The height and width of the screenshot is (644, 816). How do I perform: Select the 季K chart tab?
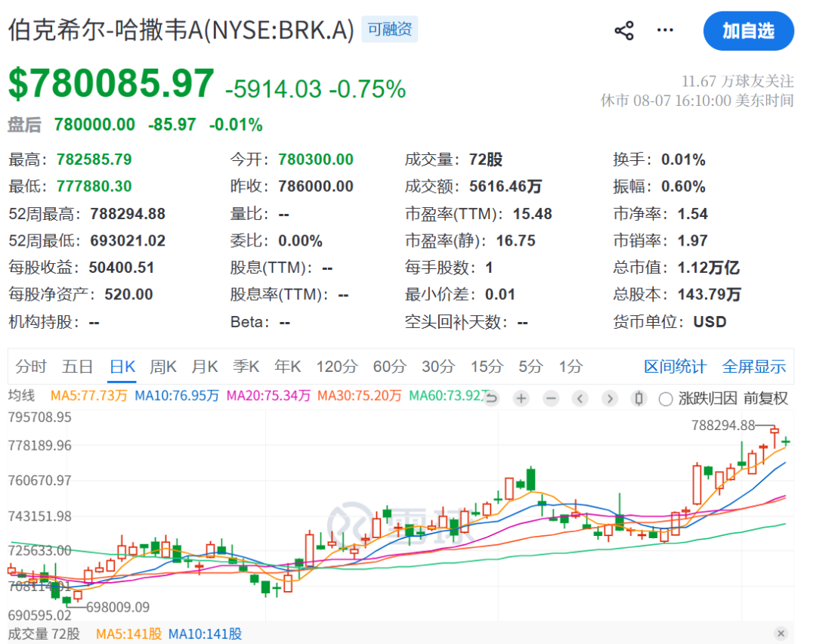(246, 367)
